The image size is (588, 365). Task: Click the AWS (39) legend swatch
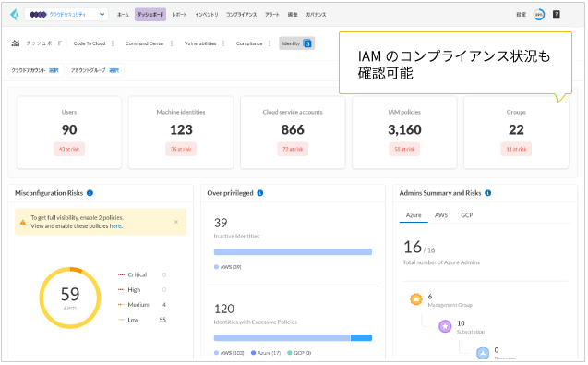click(216, 267)
